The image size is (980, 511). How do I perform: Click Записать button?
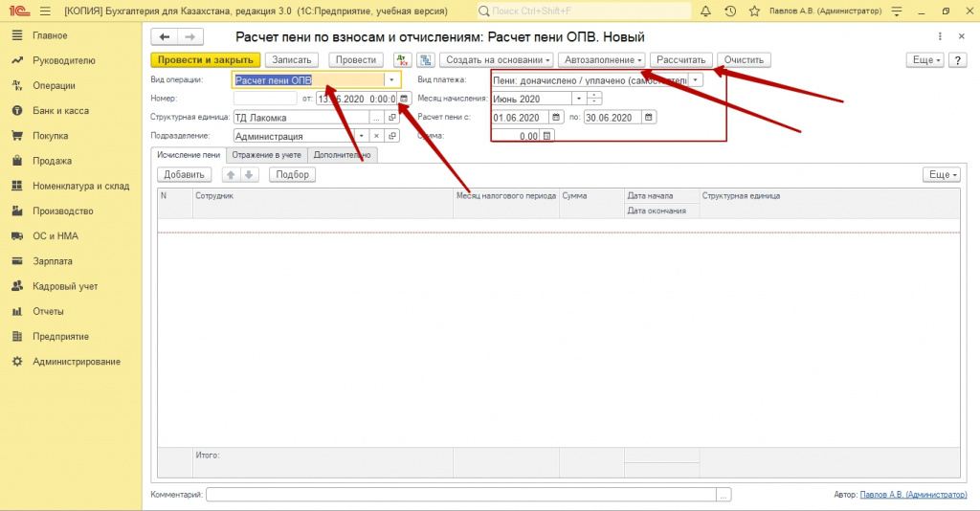tap(291, 60)
